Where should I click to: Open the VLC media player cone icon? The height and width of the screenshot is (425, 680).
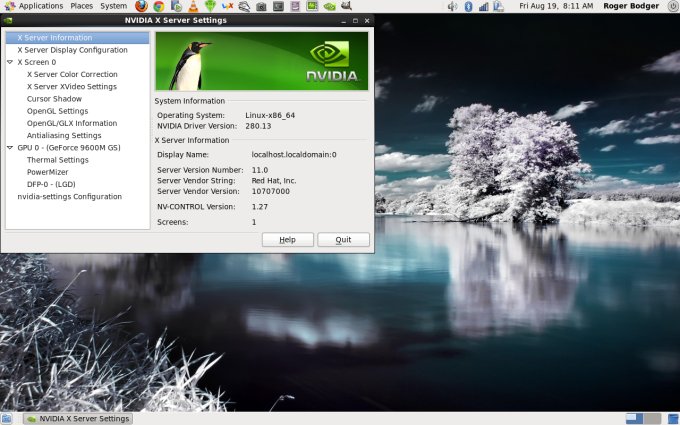tap(193, 6)
